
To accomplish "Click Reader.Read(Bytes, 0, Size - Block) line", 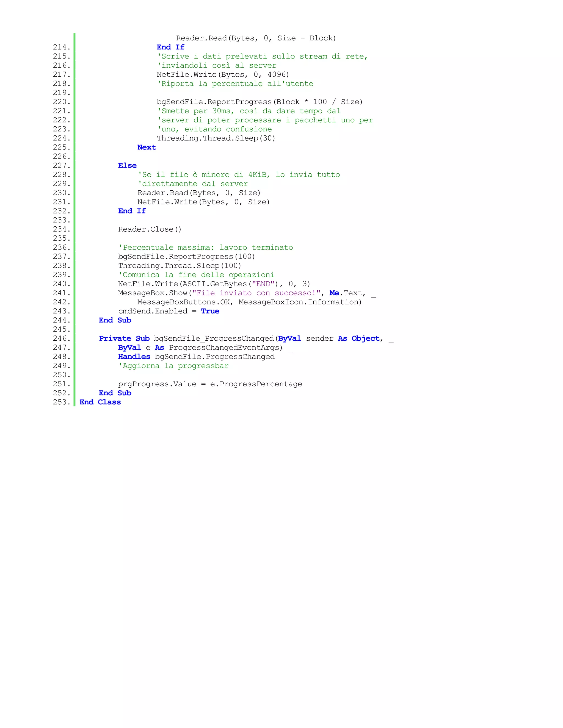I will tap(256, 38).
